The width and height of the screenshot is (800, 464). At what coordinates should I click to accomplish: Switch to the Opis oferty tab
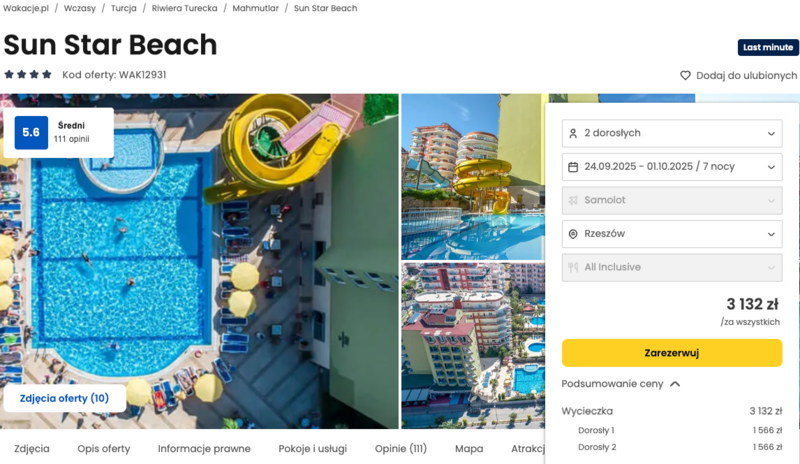coord(104,449)
